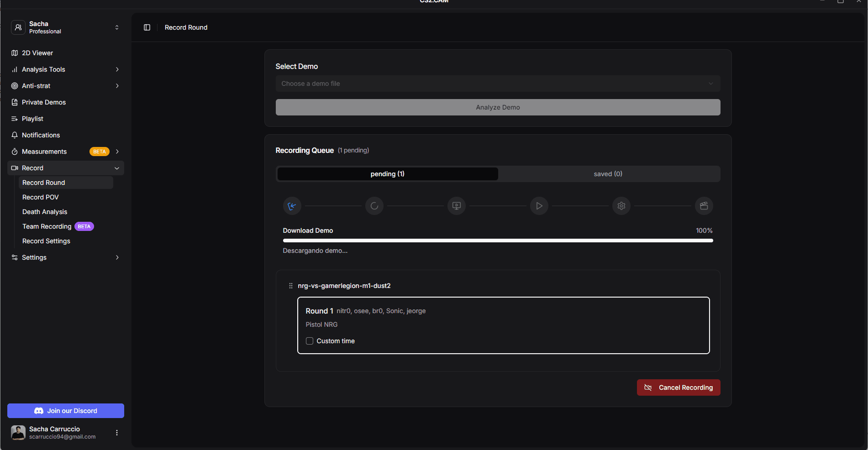868x450 pixels.
Task: Toggle the sidebar panel icon
Action: 147,27
